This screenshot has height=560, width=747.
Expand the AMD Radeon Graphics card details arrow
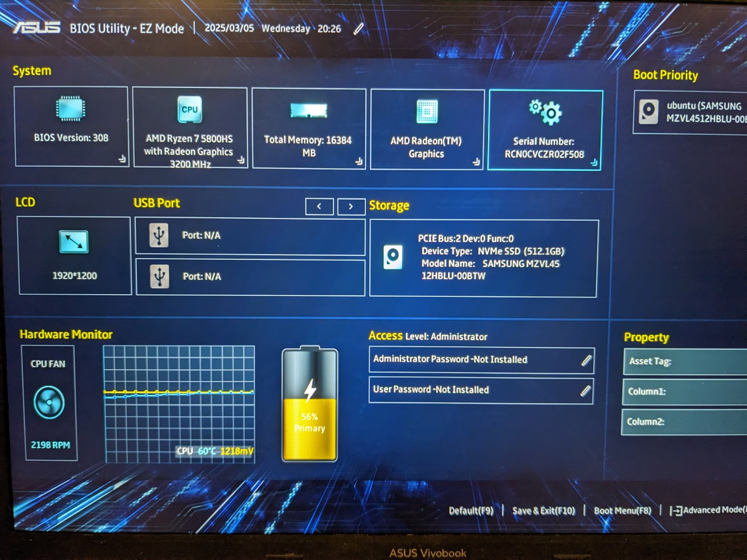point(476,162)
